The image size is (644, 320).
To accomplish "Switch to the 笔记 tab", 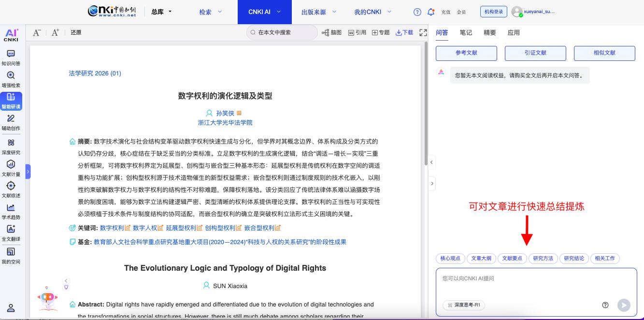I will [x=466, y=32].
